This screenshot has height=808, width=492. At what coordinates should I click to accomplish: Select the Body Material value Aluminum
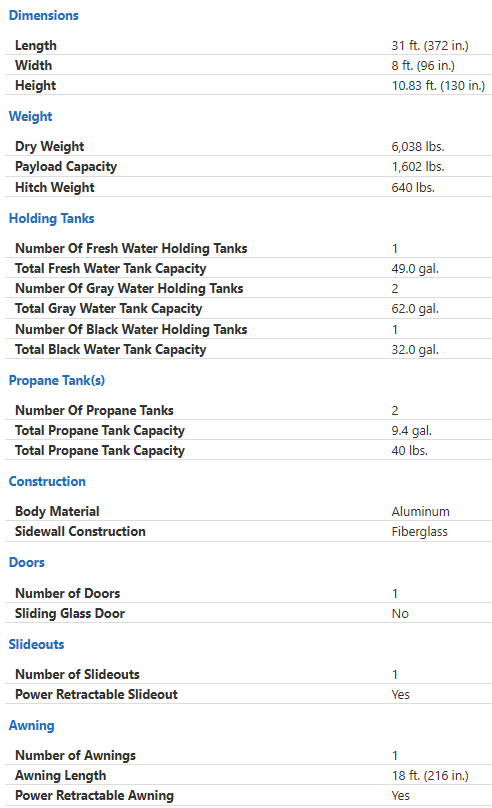(x=420, y=512)
